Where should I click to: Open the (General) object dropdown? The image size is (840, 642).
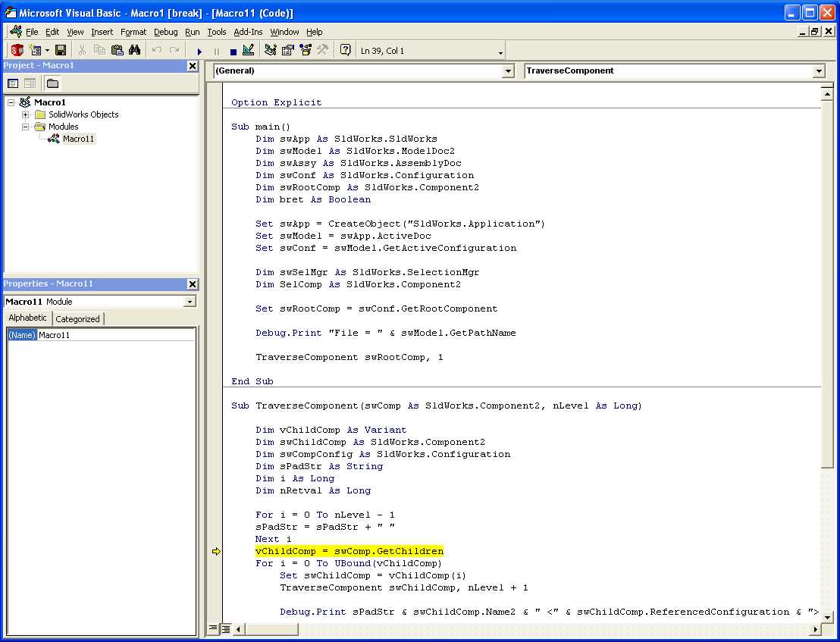tap(508, 71)
